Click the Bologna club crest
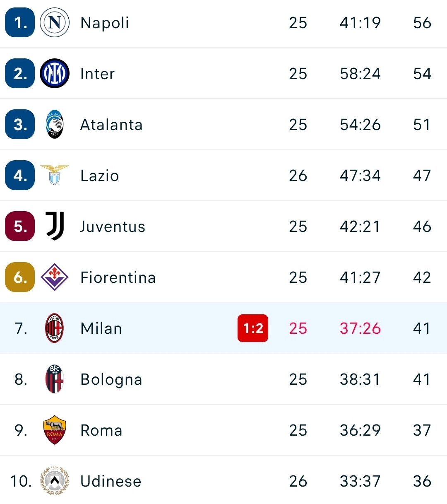 pos(54,379)
